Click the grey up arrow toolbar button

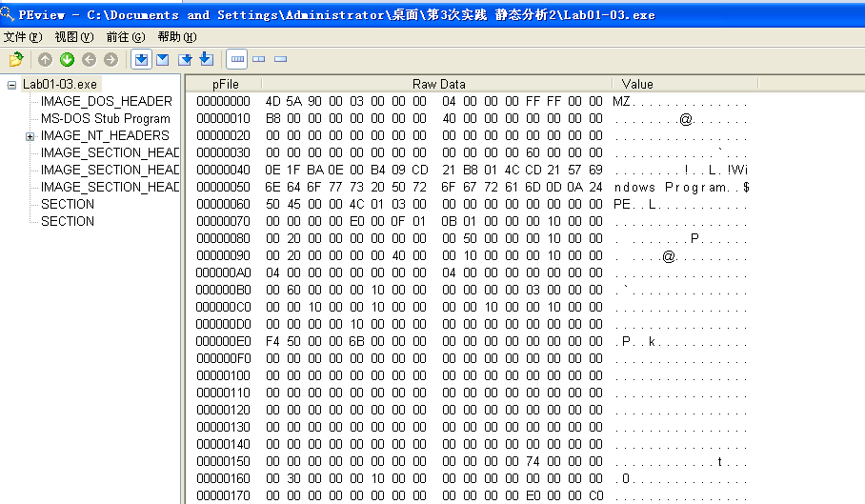pyautogui.click(x=45, y=59)
